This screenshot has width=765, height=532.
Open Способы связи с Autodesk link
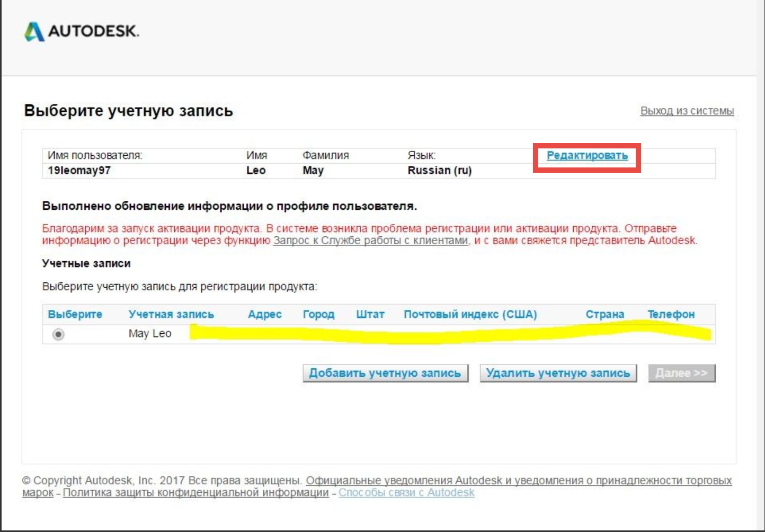tap(406, 493)
